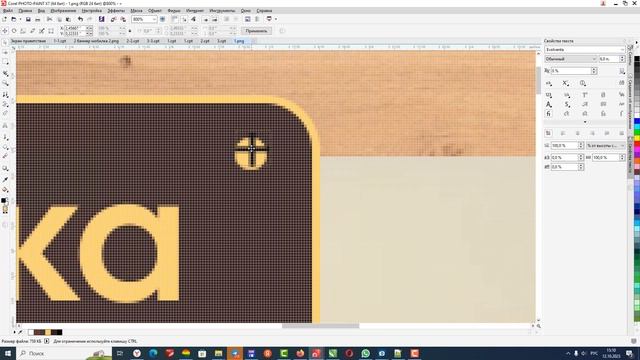The height and width of the screenshot is (360, 640).
Task: Open color palette flyout arrow at bottom-left
Action: tap(15, 332)
